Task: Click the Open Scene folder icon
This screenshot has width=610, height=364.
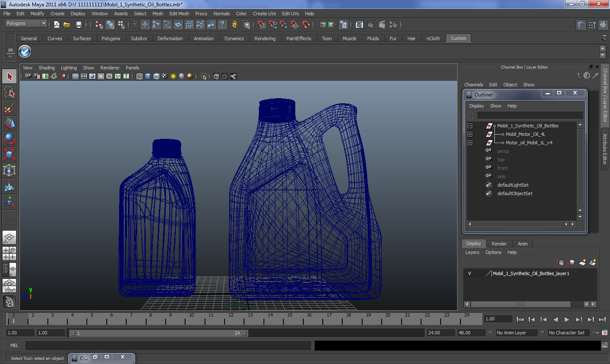Action: coord(67,25)
